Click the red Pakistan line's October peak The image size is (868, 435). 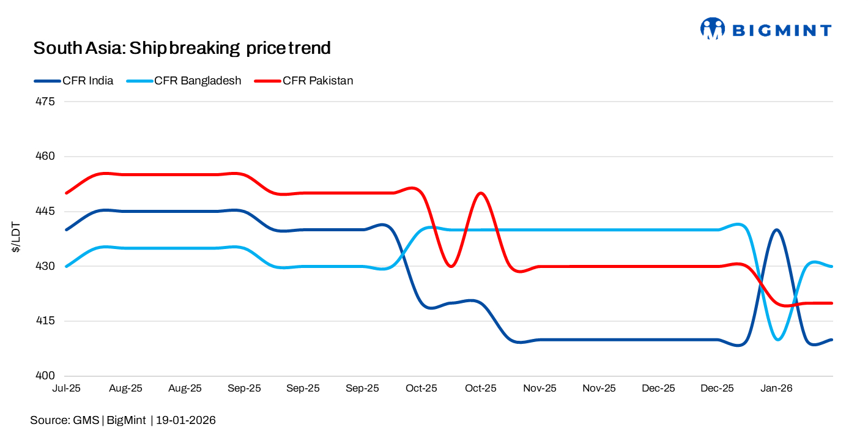click(481, 193)
